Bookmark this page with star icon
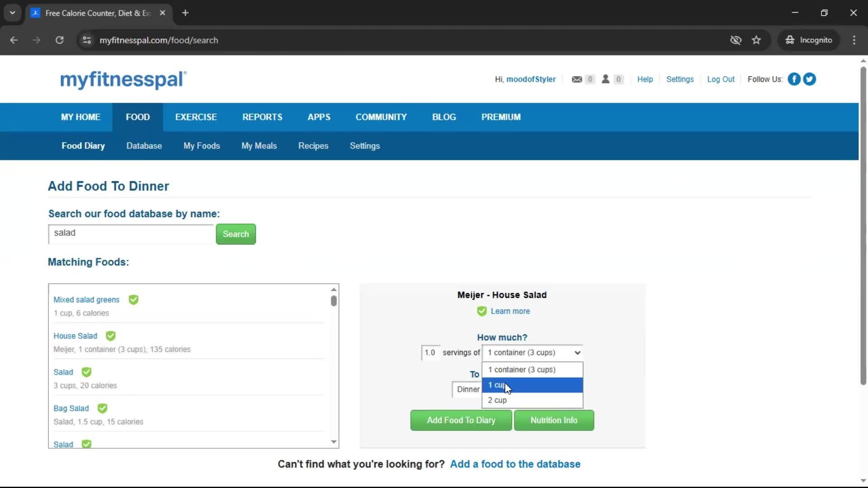This screenshot has height=488, width=868. pyautogui.click(x=756, y=40)
